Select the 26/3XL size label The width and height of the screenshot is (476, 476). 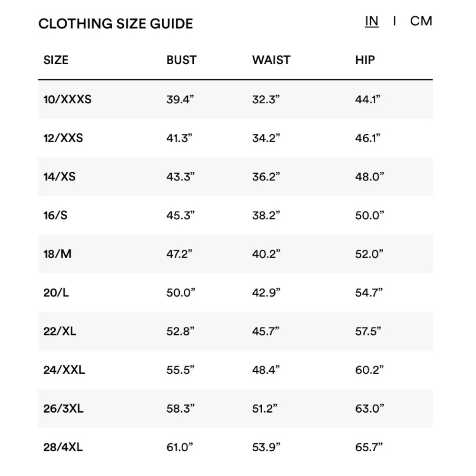[63, 408]
